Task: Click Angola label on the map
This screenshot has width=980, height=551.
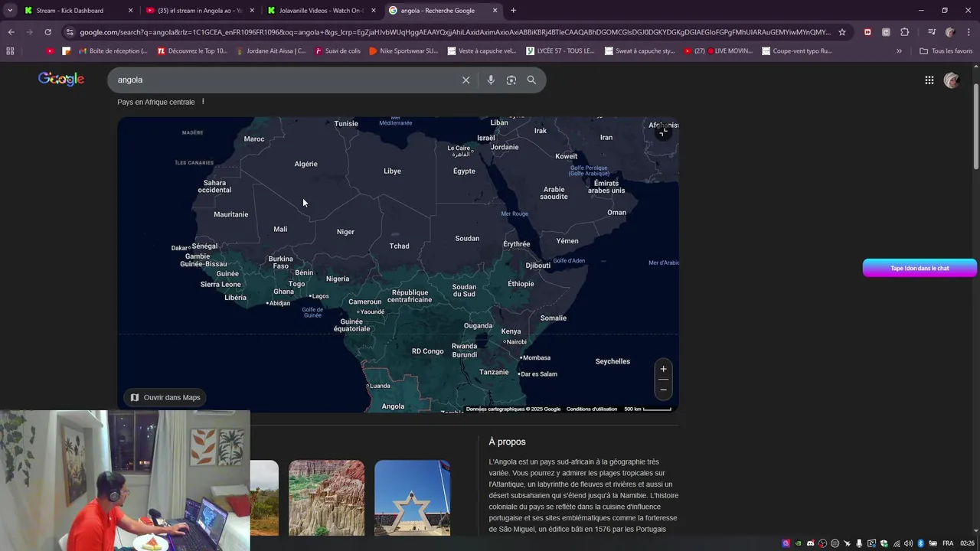Action: click(393, 406)
